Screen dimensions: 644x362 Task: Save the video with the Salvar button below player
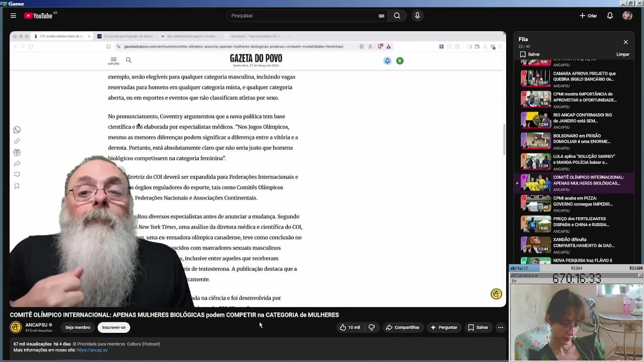(478, 327)
